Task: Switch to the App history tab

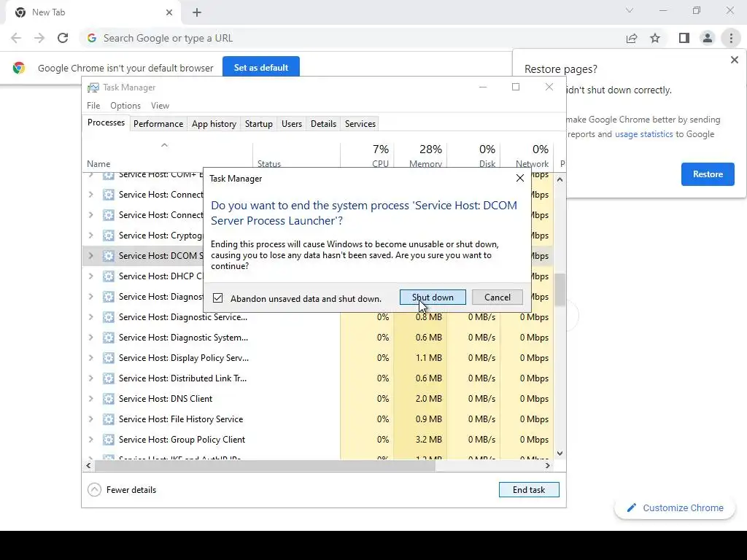Action: [x=214, y=124]
